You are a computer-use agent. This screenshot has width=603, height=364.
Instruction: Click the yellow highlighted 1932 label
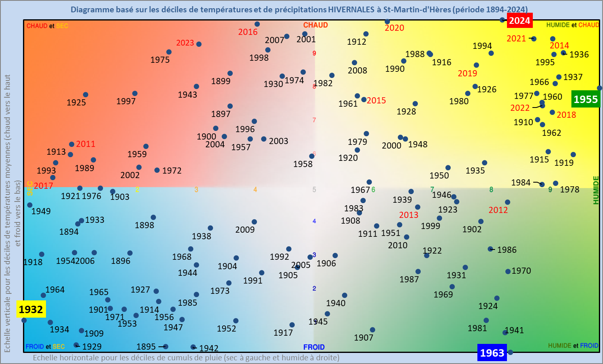tap(31, 309)
